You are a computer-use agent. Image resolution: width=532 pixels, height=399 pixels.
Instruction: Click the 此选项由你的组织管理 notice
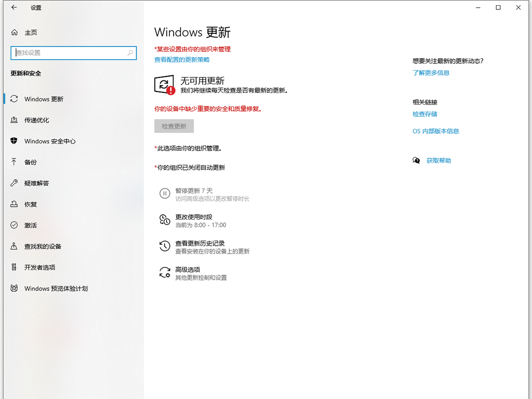coord(188,148)
